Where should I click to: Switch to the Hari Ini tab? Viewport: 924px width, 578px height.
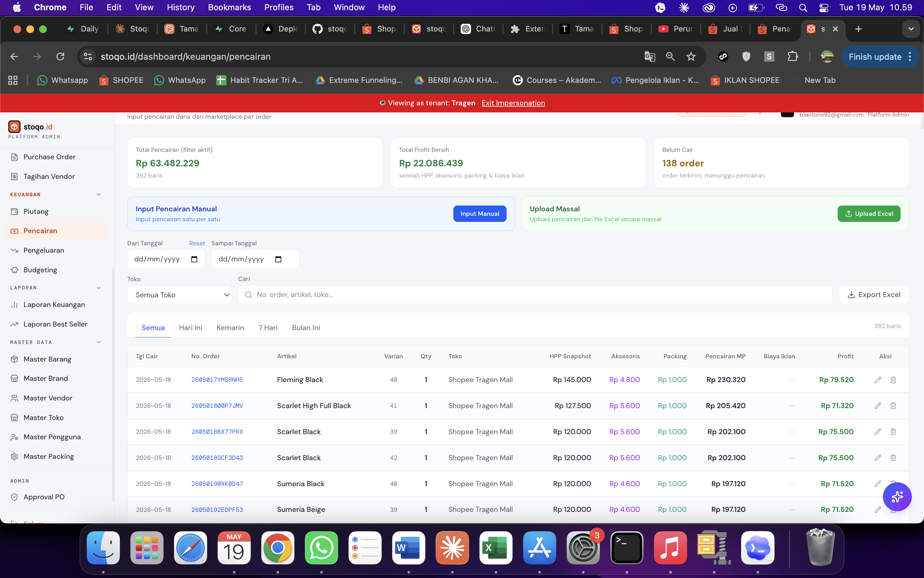pos(191,328)
